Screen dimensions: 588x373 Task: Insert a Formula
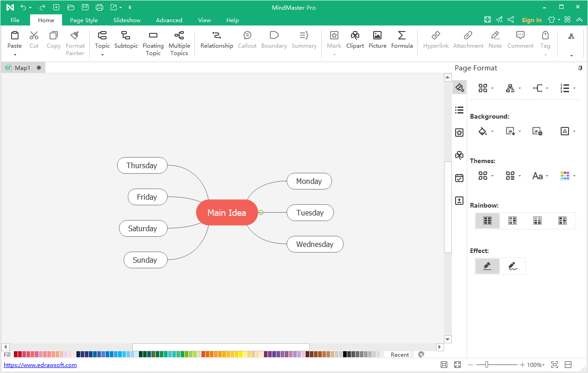(x=401, y=39)
